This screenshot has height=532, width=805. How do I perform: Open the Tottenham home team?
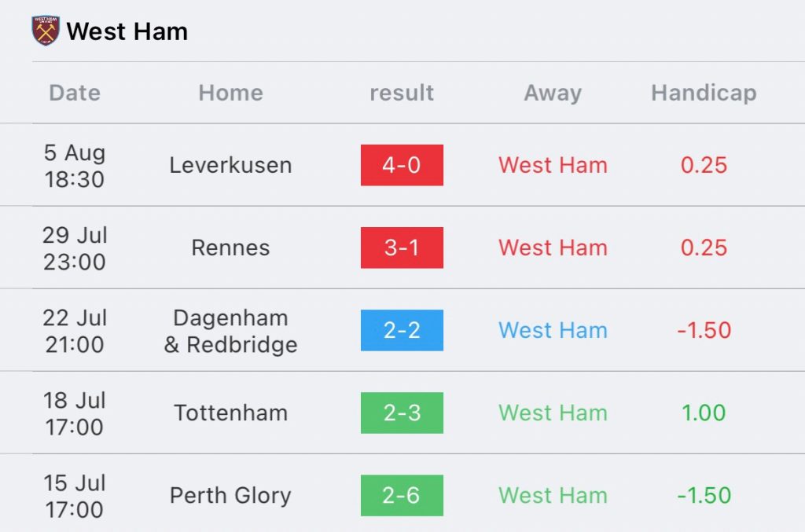(x=230, y=413)
